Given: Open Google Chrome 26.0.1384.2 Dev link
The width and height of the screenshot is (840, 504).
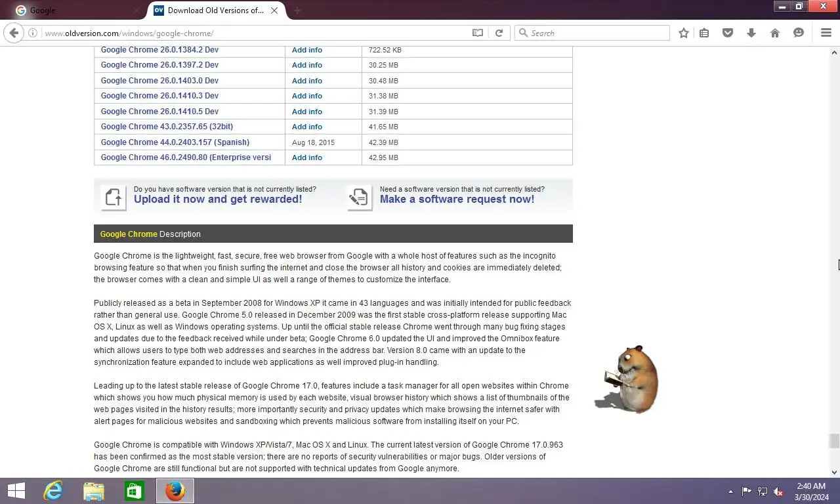Looking at the screenshot, I should [x=159, y=50].
